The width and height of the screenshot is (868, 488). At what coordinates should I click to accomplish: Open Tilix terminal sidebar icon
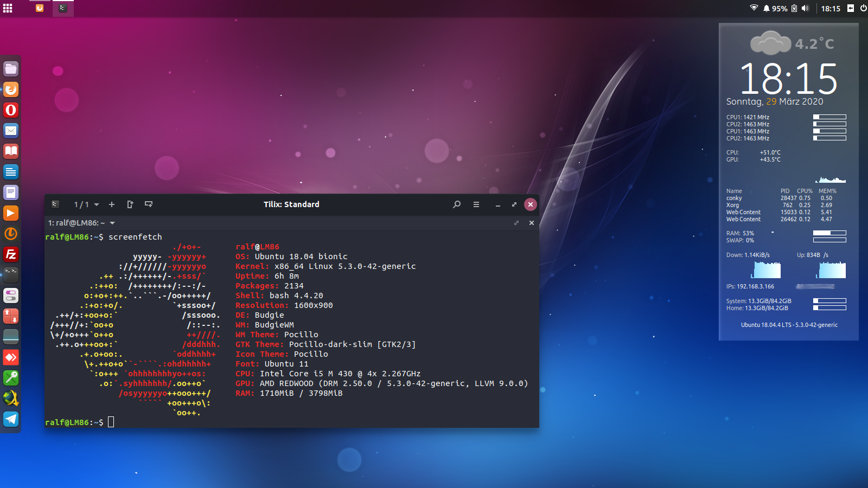(55, 204)
